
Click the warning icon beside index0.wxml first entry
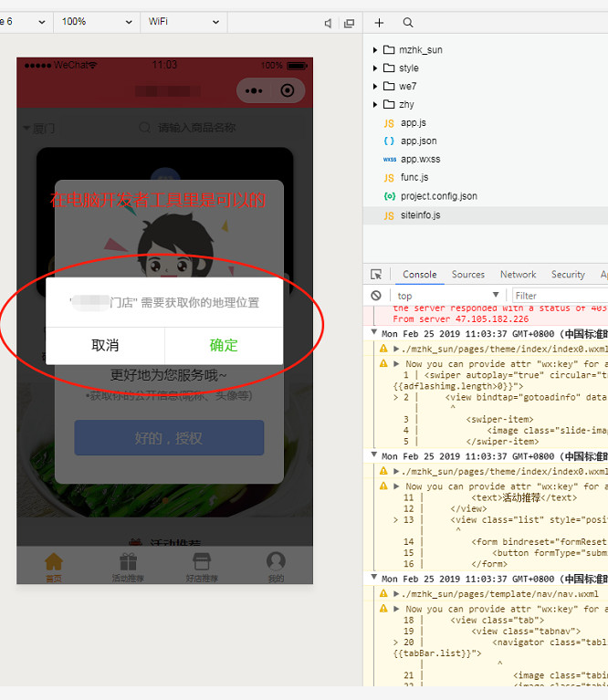(x=383, y=349)
